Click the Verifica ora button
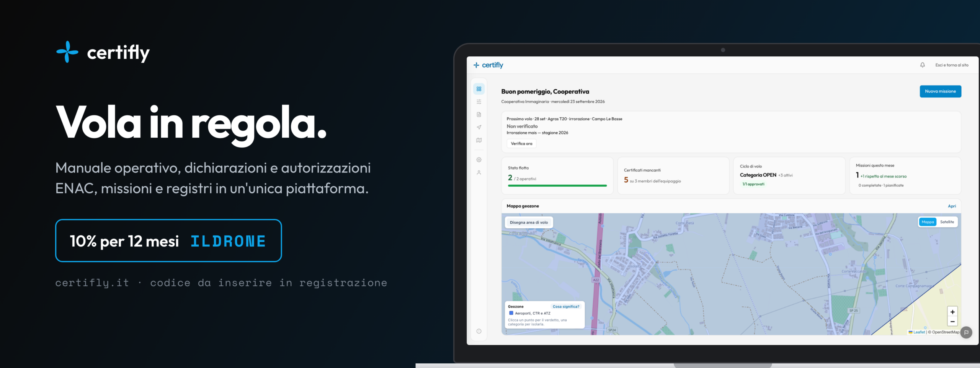 pos(521,144)
